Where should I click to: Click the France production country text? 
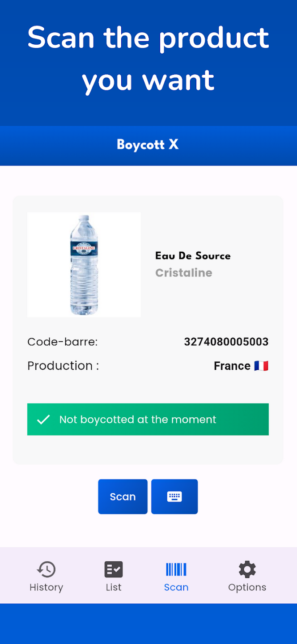tap(232, 366)
